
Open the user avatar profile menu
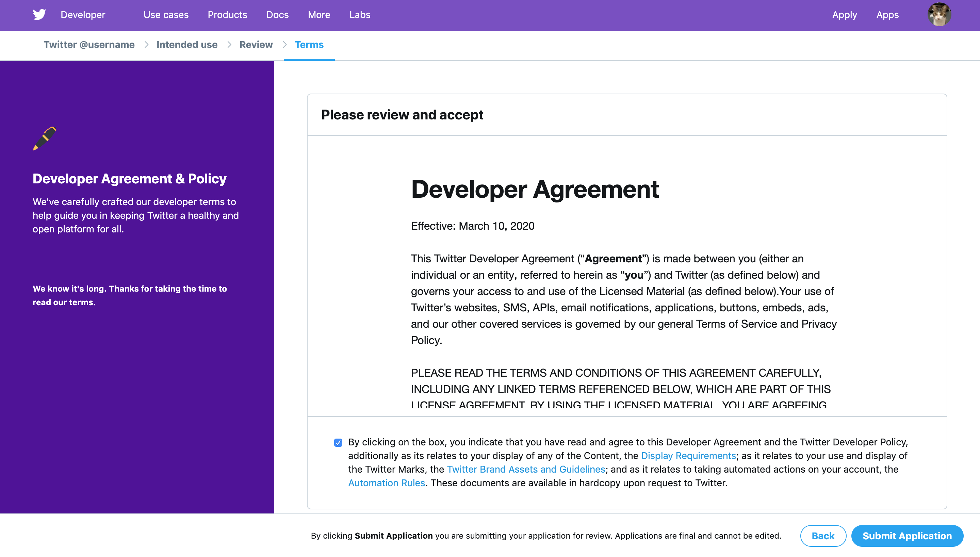click(x=939, y=15)
